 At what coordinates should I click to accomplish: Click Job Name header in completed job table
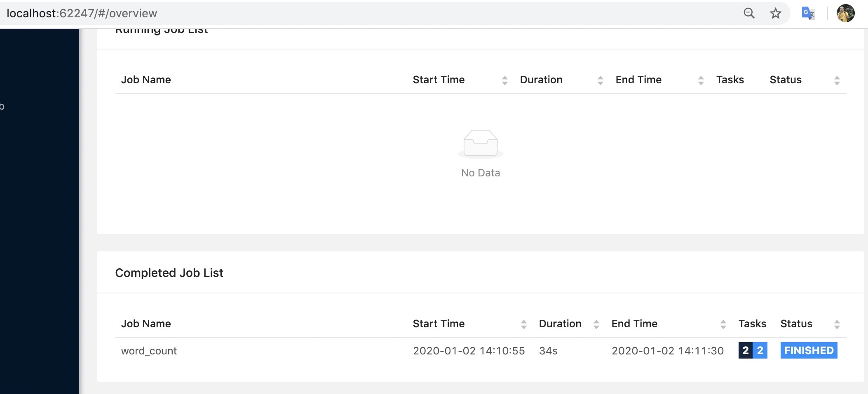pos(146,324)
